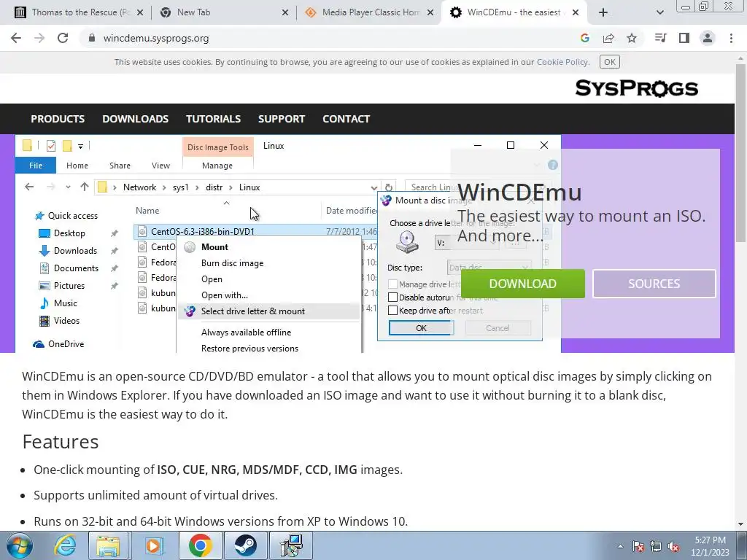Choose Select drive letter & mount
Image resolution: width=747 pixels, height=560 pixels.
click(x=269, y=311)
